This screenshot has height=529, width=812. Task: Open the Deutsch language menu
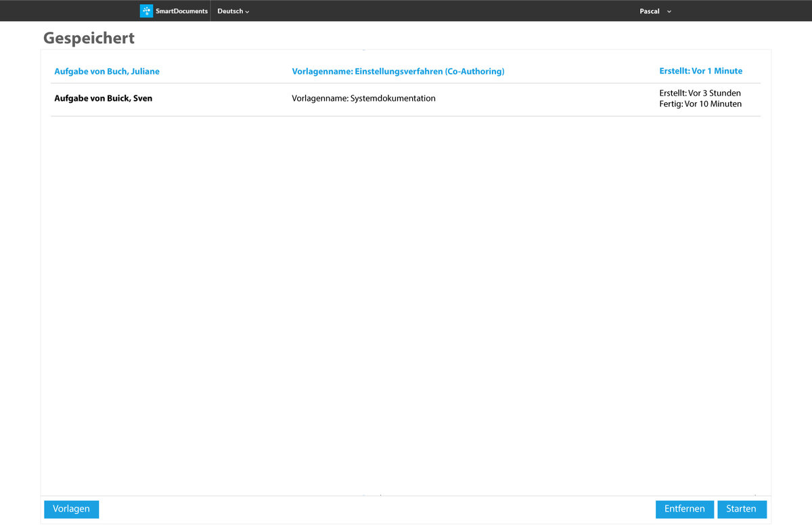[230, 11]
